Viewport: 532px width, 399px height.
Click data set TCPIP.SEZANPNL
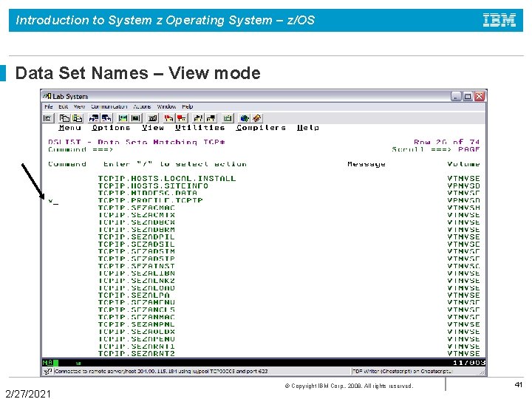pyautogui.click(x=137, y=324)
